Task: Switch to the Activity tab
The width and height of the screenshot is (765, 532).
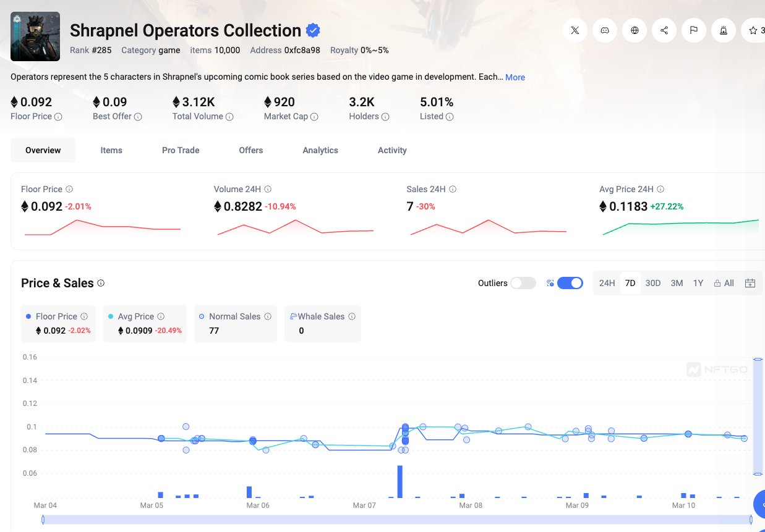Action: pyautogui.click(x=392, y=150)
